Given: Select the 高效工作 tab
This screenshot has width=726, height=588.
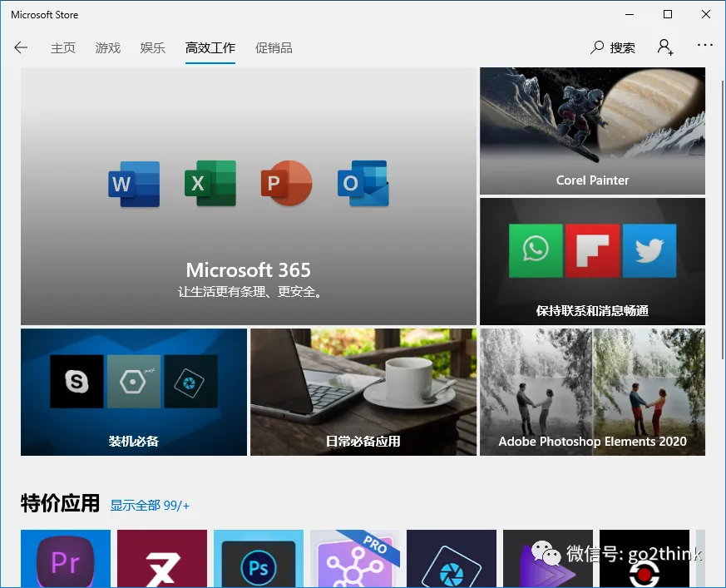Looking at the screenshot, I should [x=210, y=47].
